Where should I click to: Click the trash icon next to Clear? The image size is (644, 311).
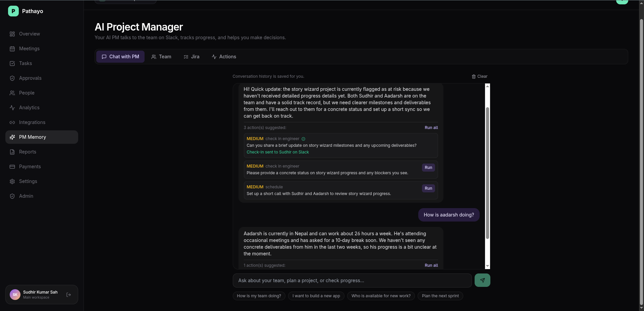(474, 76)
